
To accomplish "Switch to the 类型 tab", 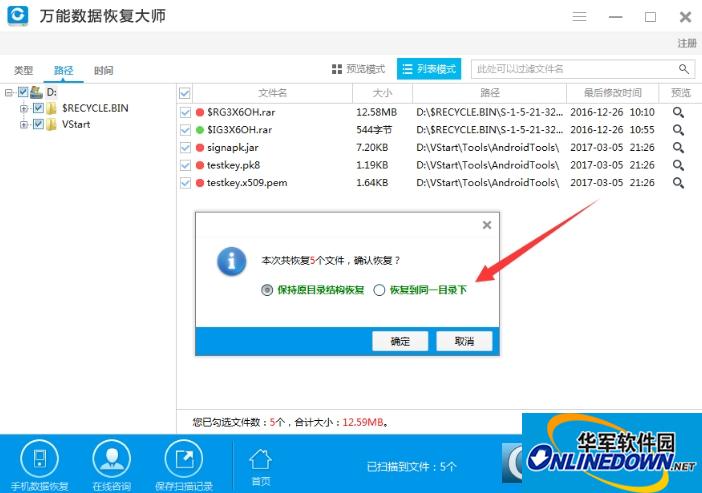I will coord(23,70).
